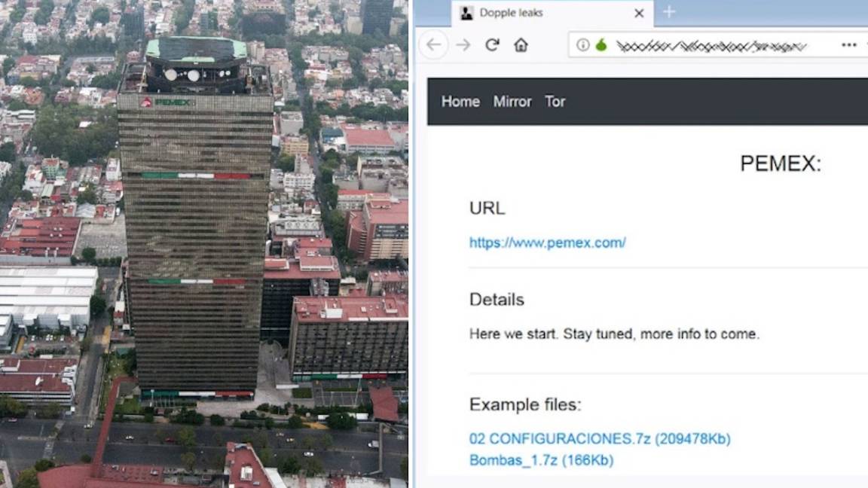
Task: Open the browser home page
Action: 521,45
